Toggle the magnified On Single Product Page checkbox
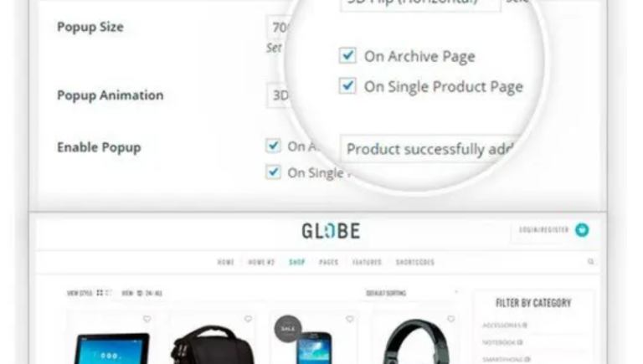The image size is (643, 364). tap(347, 86)
